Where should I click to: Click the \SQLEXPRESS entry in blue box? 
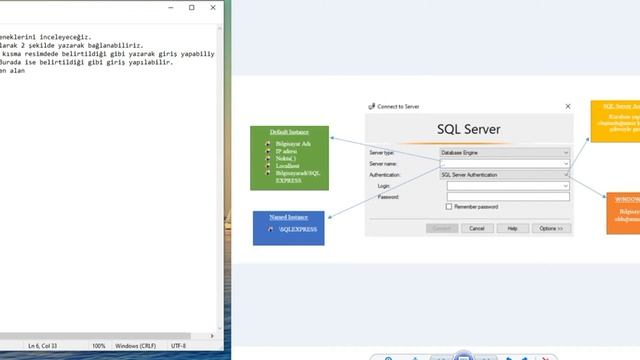(x=298, y=229)
